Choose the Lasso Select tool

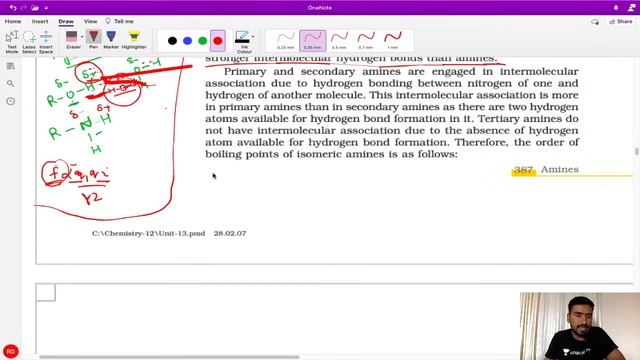tap(29, 42)
